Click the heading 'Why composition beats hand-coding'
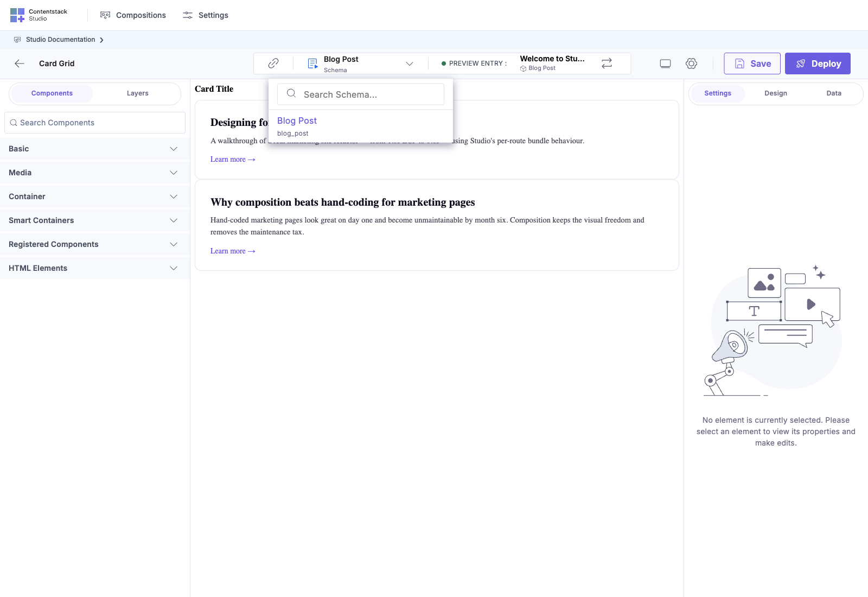Image resolution: width=868 pixels, height=597 pixels. [343, 202]
